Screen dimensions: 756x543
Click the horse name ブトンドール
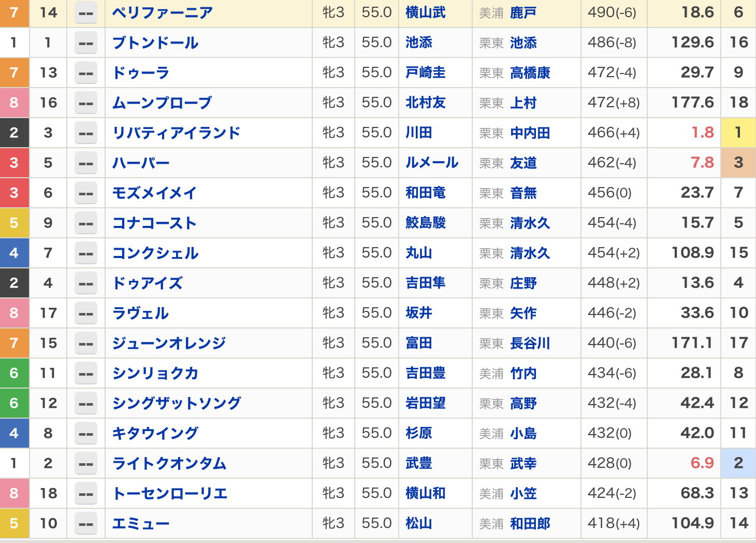pyautogui.click(x=155, y=43)
